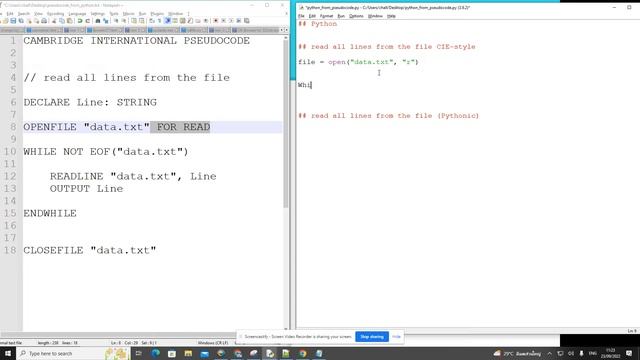Click the Redo icon in Notepad++ toolbar
The width and height of the screenshot is (640, 360).
pyautogui.click(x=88, y=21)
